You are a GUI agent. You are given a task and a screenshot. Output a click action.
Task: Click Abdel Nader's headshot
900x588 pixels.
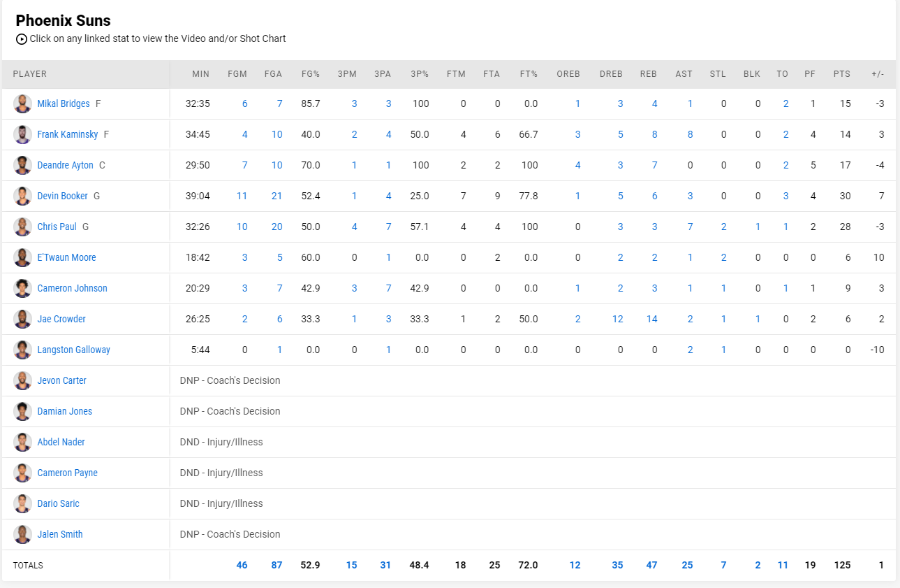click(22, 442)
